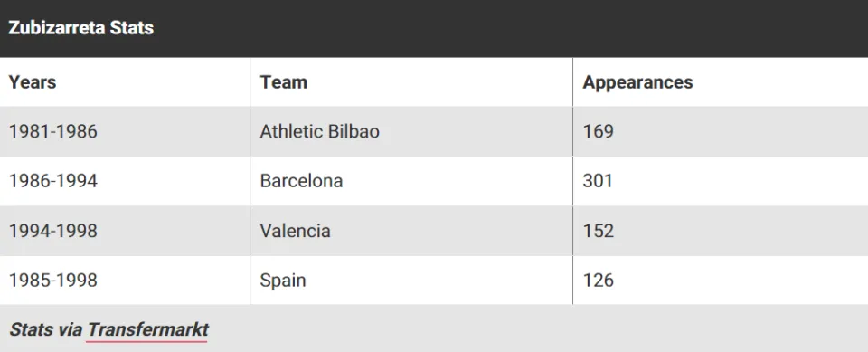This screenshot has height=352, width=868.
Task: Click the Transfermarkt link
Action: (147, 329)
